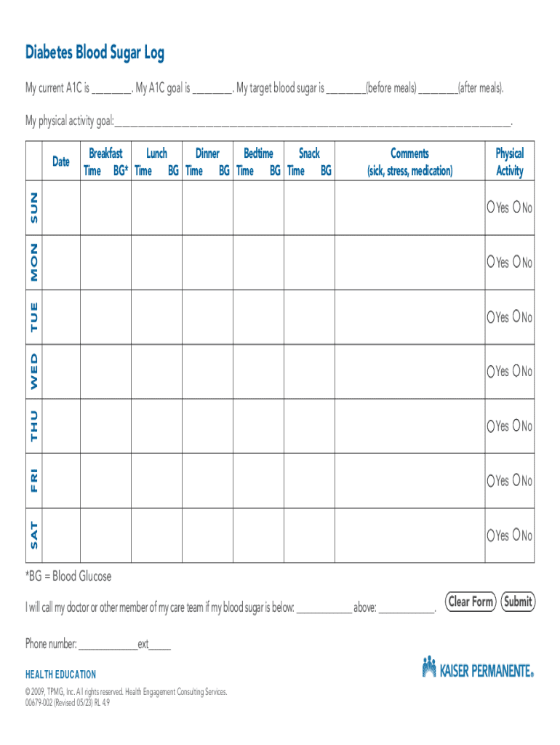
Task: Click the physical activity goal line
Action: (313, 121)
